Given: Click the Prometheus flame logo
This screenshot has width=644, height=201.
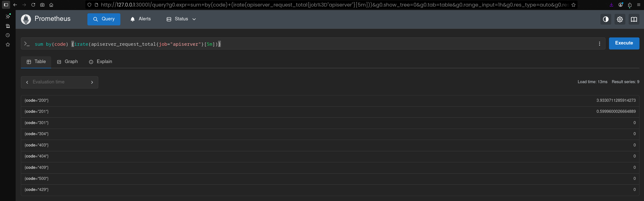Looking at the screenshot, I should pos(26,19).
